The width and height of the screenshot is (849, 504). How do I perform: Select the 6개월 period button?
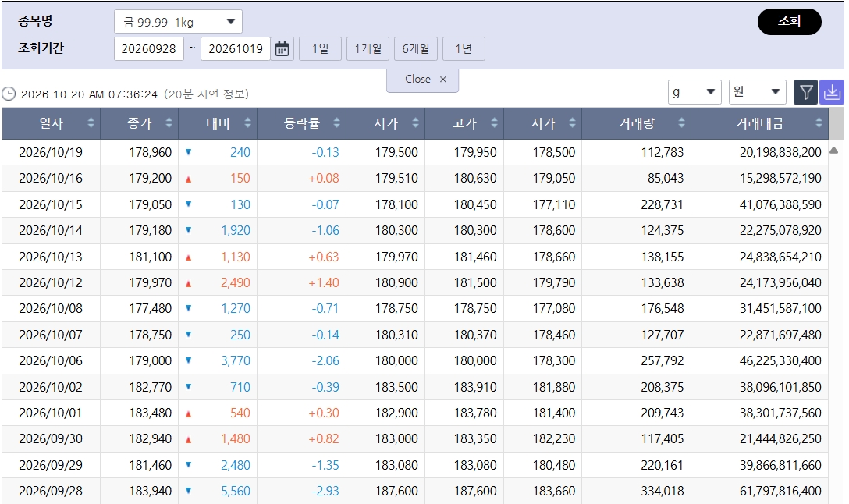tap(416, 48)
